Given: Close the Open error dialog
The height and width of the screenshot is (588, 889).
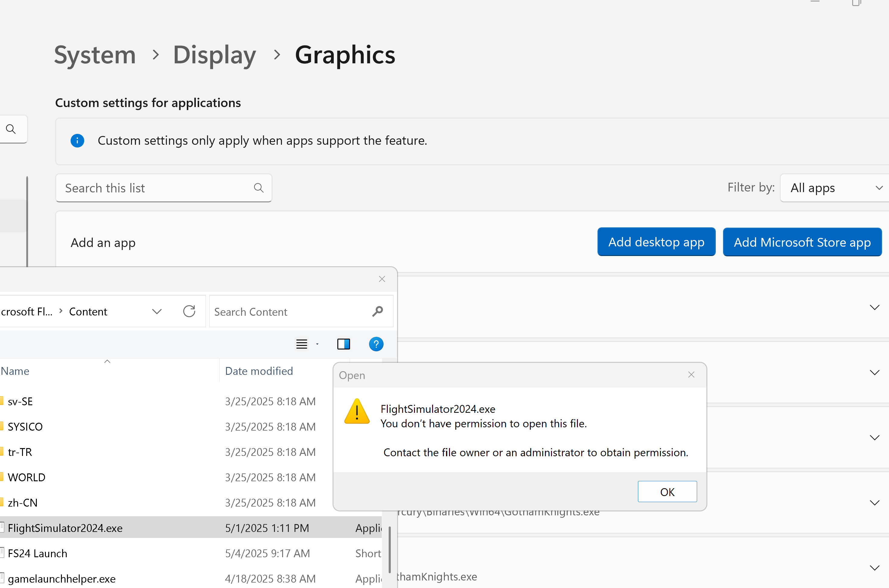Looking at the screenshot, I should tap(691, 375).
